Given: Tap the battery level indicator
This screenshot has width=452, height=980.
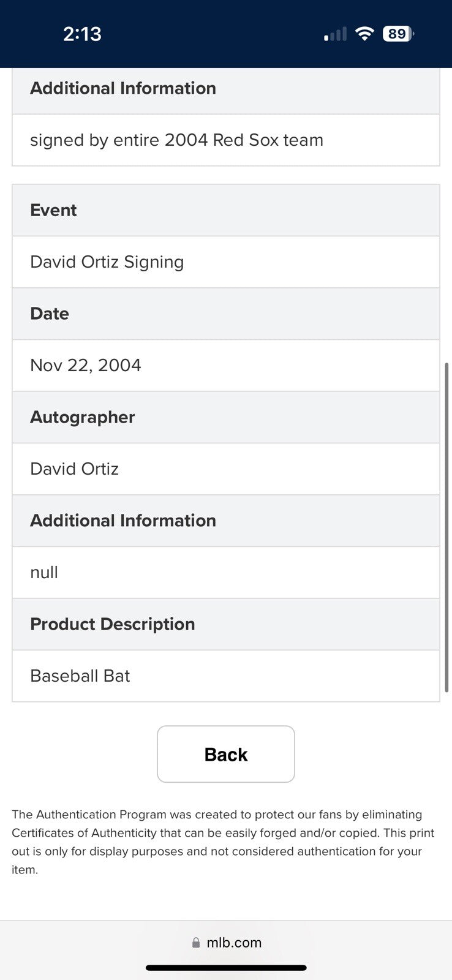Looking at the screenshot, I should click(x=397, y=34).
